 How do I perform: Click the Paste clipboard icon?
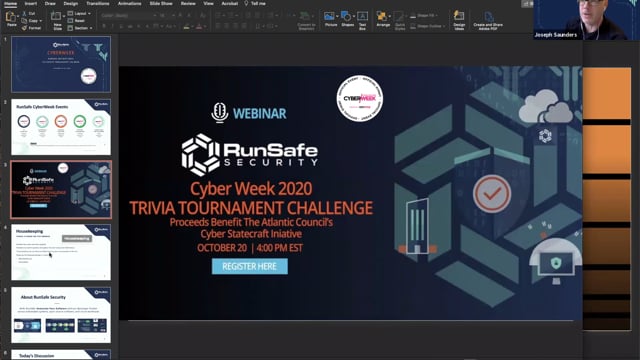tap(11, 17)
